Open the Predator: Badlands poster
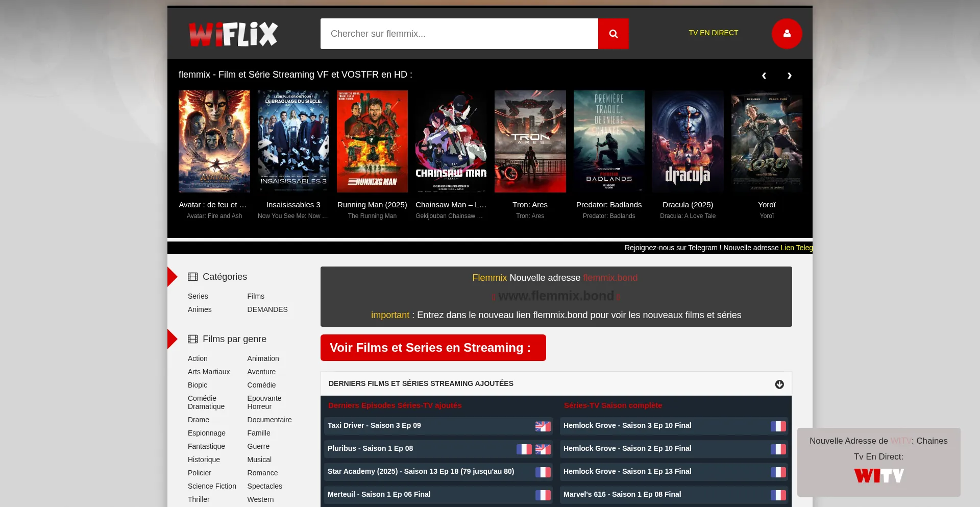 [x=609, y=141]
